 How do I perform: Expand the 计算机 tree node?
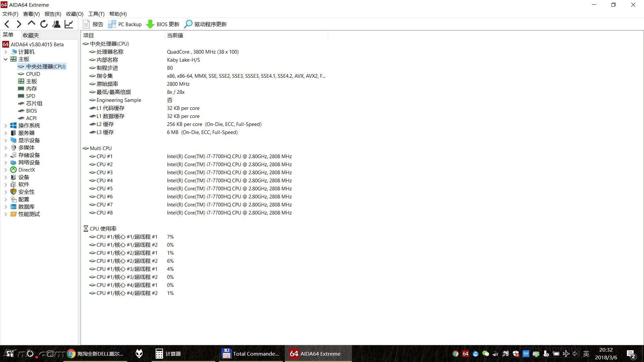(x=5, y=52)
